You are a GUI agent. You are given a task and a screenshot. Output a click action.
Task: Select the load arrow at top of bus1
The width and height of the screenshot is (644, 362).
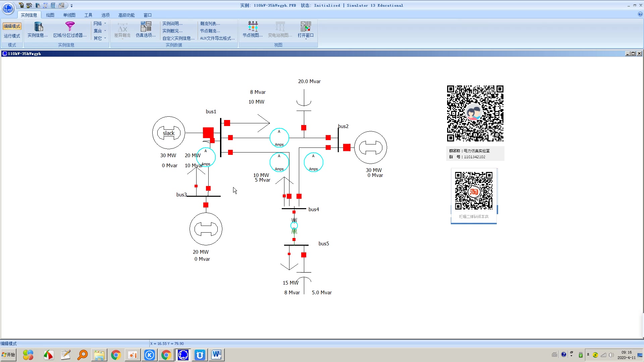(x=264, y=123)
